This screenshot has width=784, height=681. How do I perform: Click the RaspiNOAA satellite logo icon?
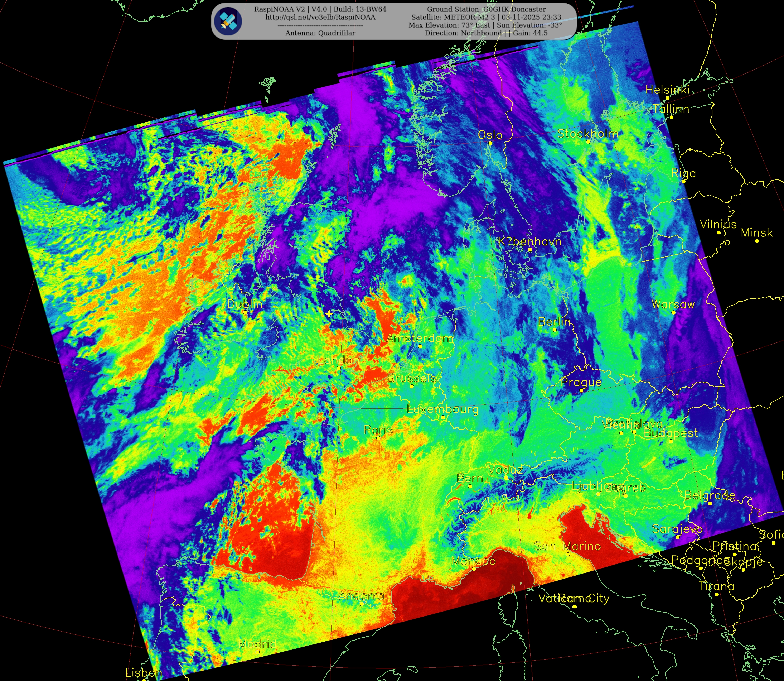point(228,21)
